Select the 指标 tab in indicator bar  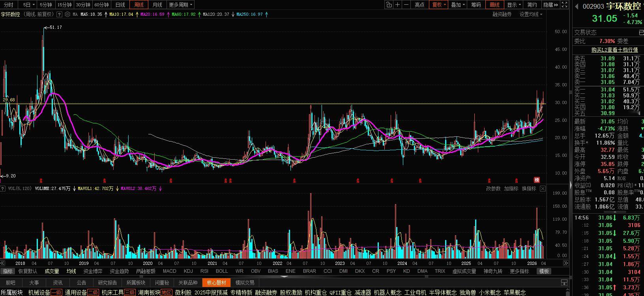point(7,271)
